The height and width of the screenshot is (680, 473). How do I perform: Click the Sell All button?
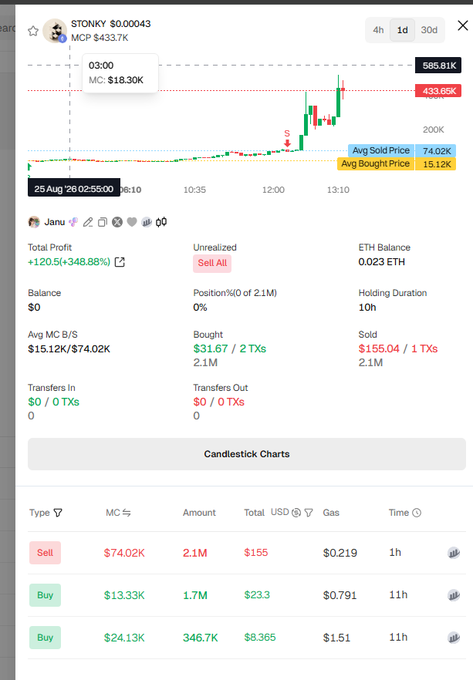(x=212, y=263)
